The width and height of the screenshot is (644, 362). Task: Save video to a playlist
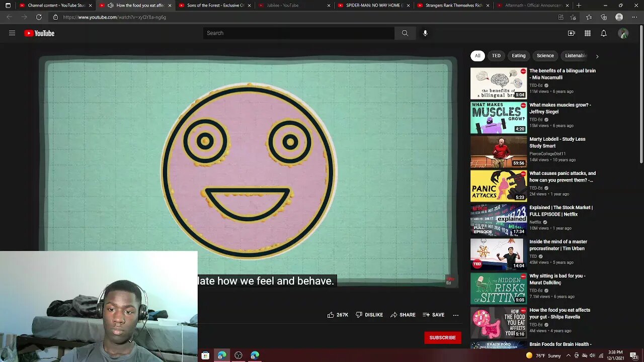pyautogui.click(x=434, y=315)
